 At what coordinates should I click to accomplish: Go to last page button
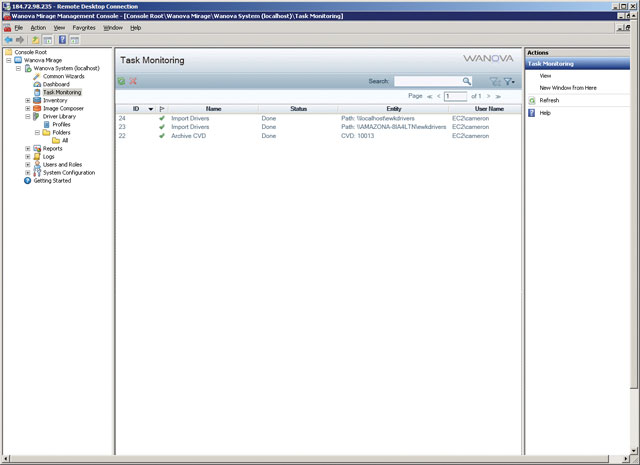(498, 97)
